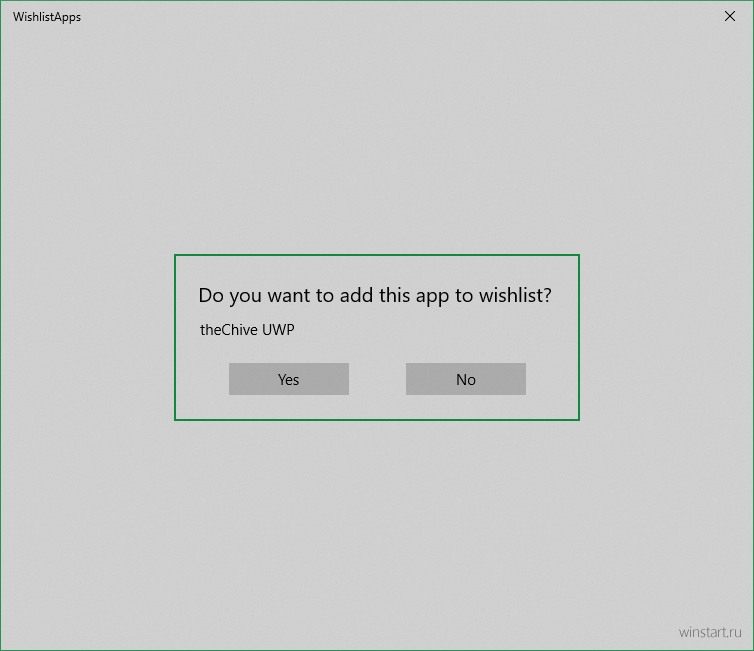Confirm adding app with Yes button
754x651 pixels.
[x=289, y=379]
